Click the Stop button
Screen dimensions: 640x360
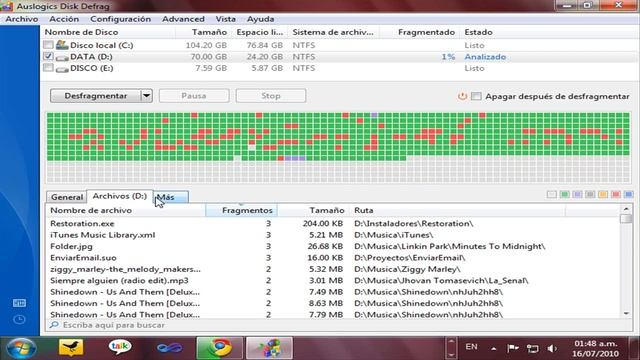[x=271, y=96]
